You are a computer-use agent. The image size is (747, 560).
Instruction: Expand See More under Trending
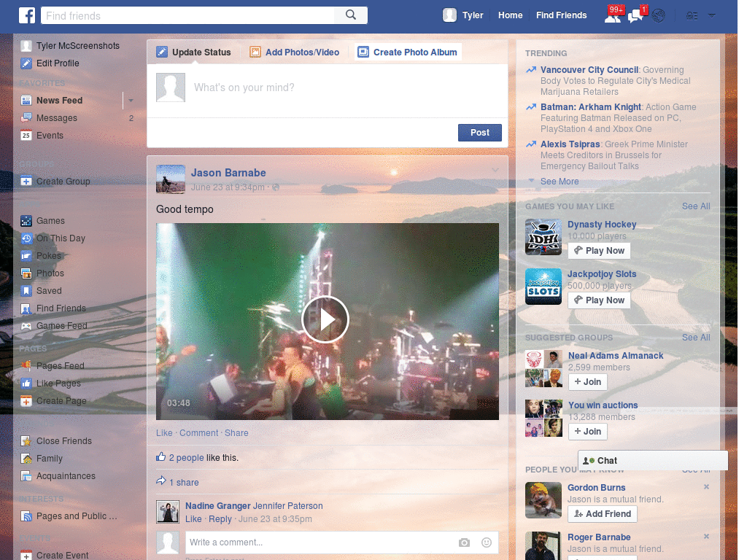coord(560,181)
